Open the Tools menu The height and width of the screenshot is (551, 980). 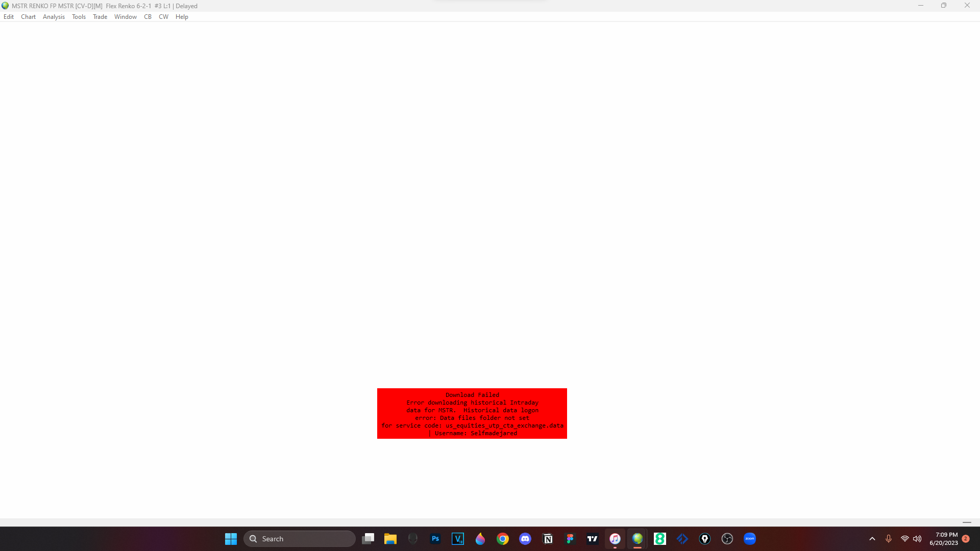[79, 17]
